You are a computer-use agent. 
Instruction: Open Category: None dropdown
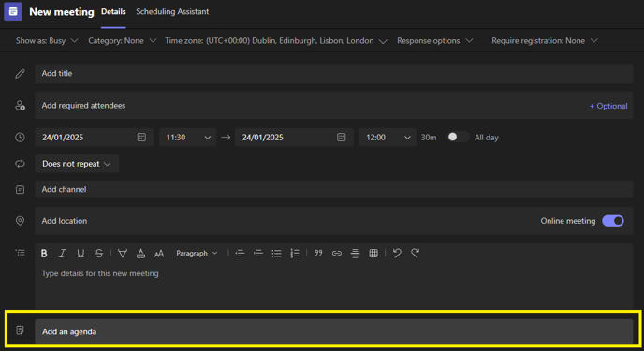(122, 40)
